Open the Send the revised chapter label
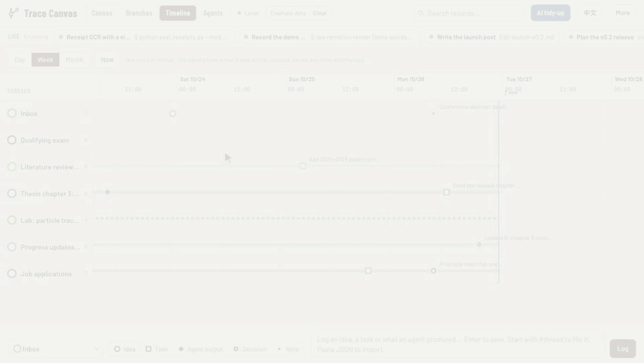644x363 pixels. click(x=486, y=186)
